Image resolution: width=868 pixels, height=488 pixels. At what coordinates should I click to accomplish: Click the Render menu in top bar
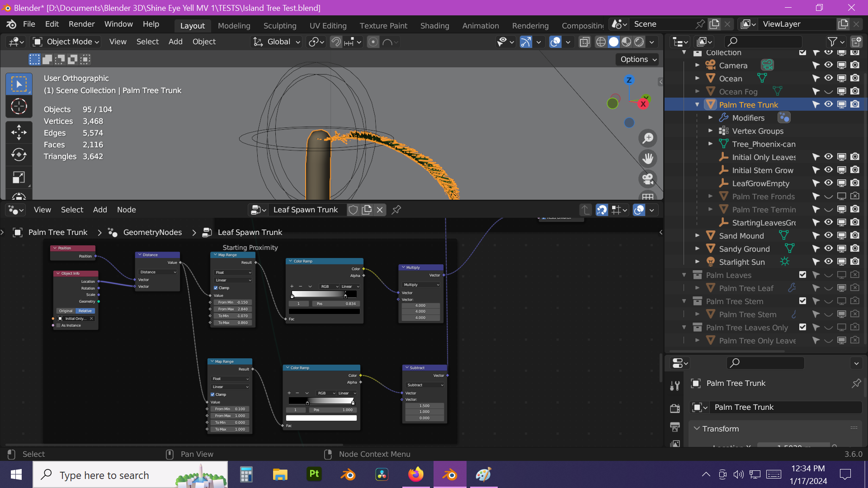coord(81,24)
